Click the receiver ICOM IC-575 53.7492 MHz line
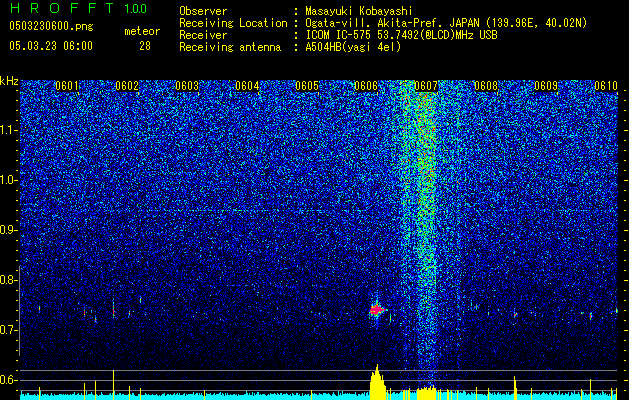Image resolution: width=629 pixels, height=400 pixels. pos(401,35)
